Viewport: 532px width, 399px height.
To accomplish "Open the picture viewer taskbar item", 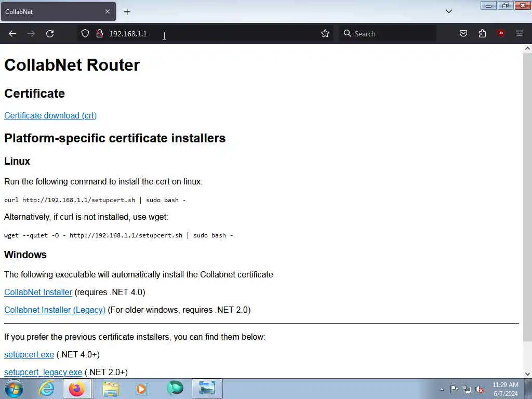I will coord(207,389).
